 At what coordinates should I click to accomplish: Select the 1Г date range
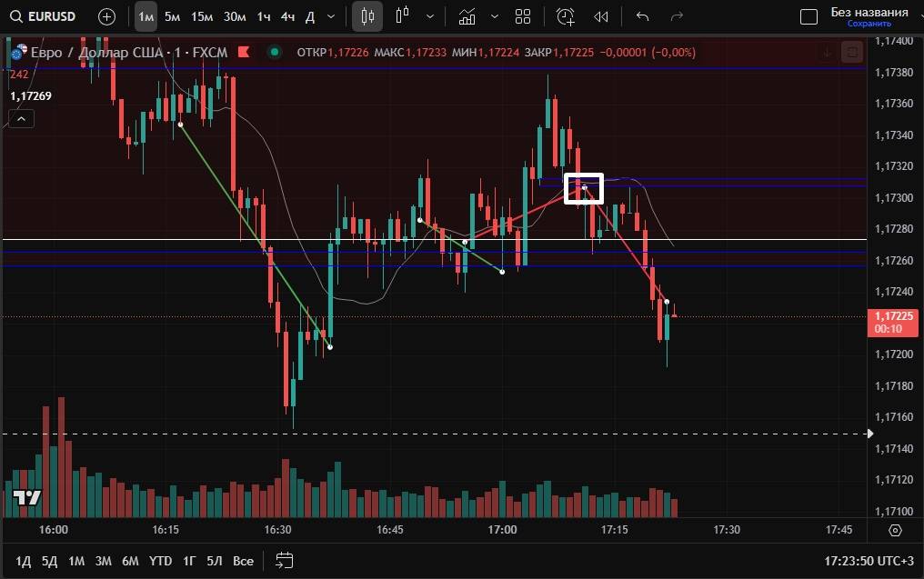[x=189, y=561]
